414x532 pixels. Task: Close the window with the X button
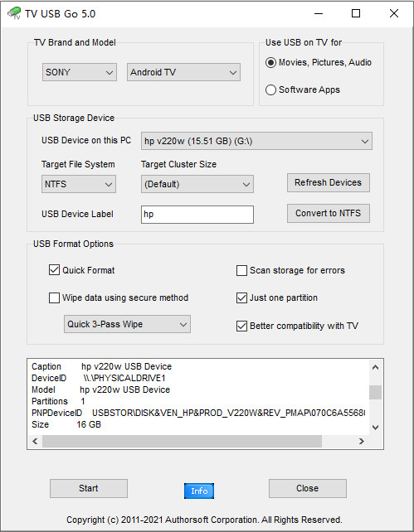pyautogui.click(x=394, y=13)
